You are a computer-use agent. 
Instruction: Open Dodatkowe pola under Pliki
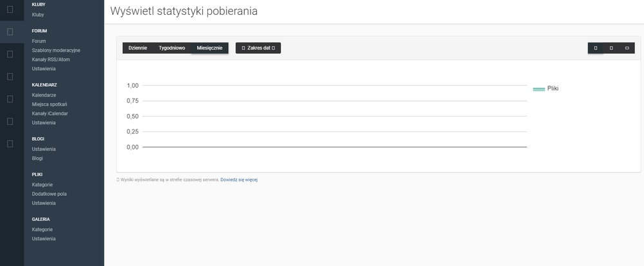pos(49,194)
